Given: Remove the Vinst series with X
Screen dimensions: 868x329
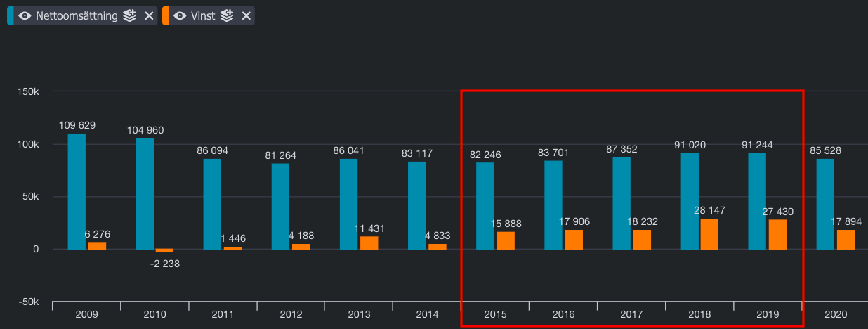Looking at the screenshot, I should pyautogui.click(x=246, y=15).
